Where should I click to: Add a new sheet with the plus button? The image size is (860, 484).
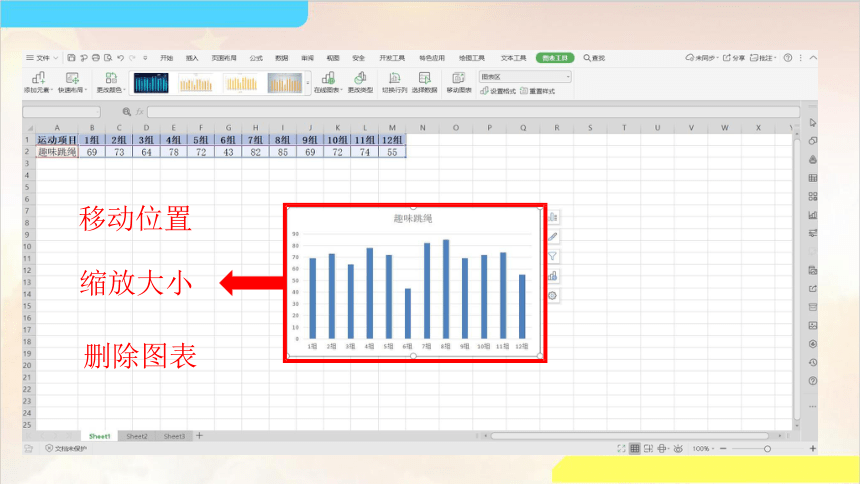click(x=200, y=436)
